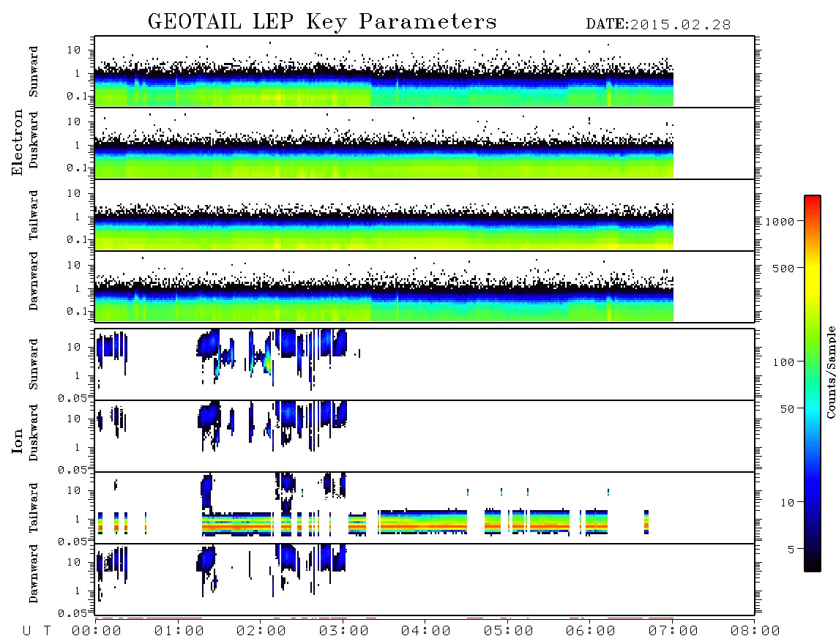Click the vertical "Ion" group label
The height and width of the screenshot is (644, 836).
[17, 441]
